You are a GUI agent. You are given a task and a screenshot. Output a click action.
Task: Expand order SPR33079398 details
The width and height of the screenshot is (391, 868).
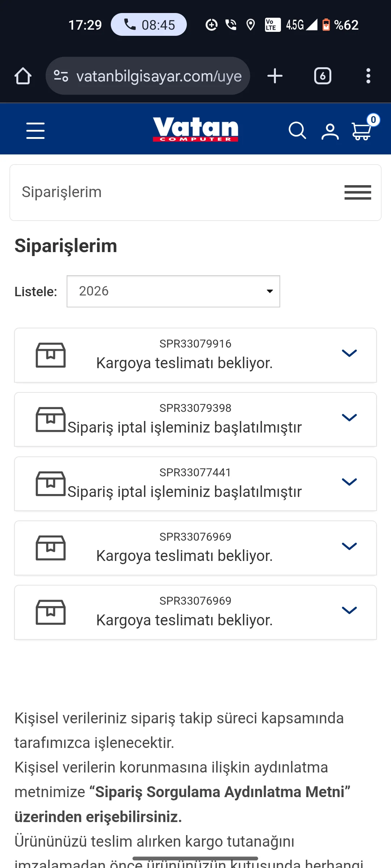(349, 418)
